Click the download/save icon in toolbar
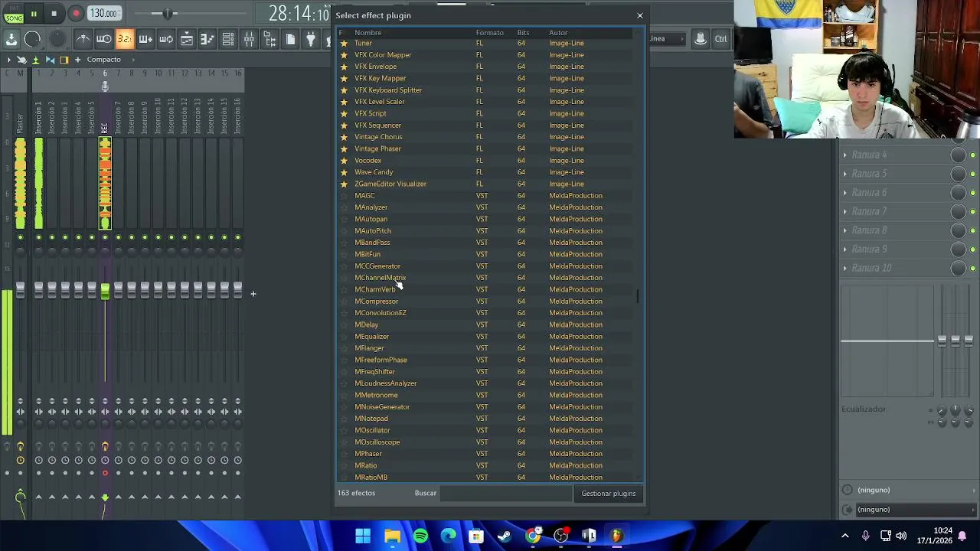This screenshot has height=551, width=980. pyautogui.click(x=11, y=39)
